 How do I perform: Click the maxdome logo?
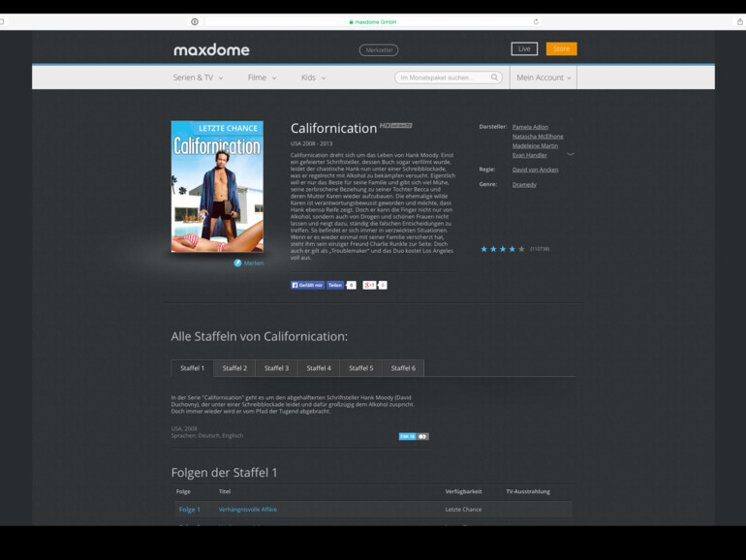[211, 49]
